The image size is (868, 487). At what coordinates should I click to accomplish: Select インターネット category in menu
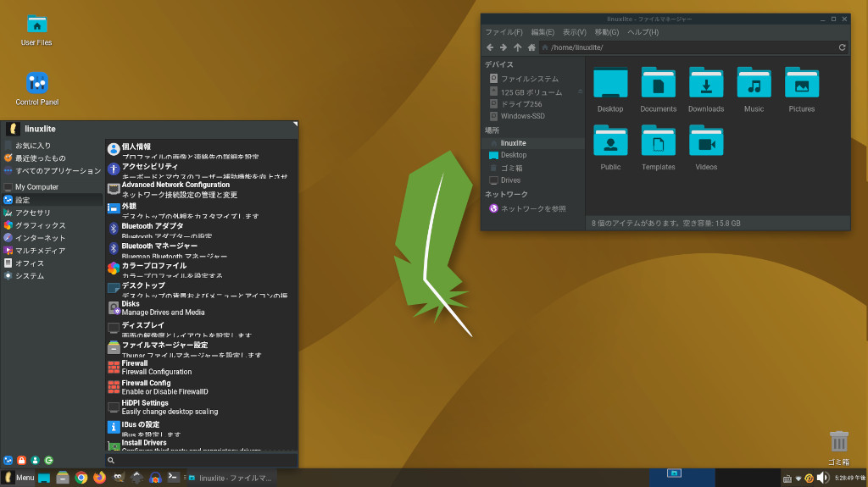click(x=52, y=238)
